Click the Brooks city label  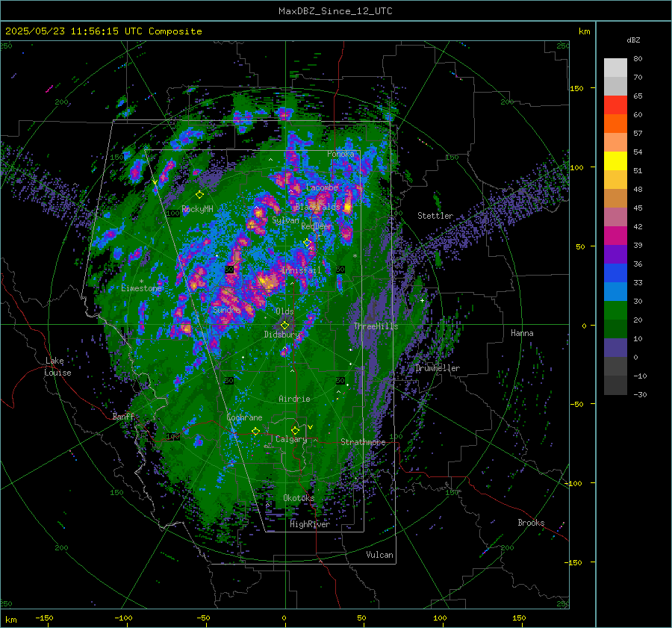click(531, 523)
